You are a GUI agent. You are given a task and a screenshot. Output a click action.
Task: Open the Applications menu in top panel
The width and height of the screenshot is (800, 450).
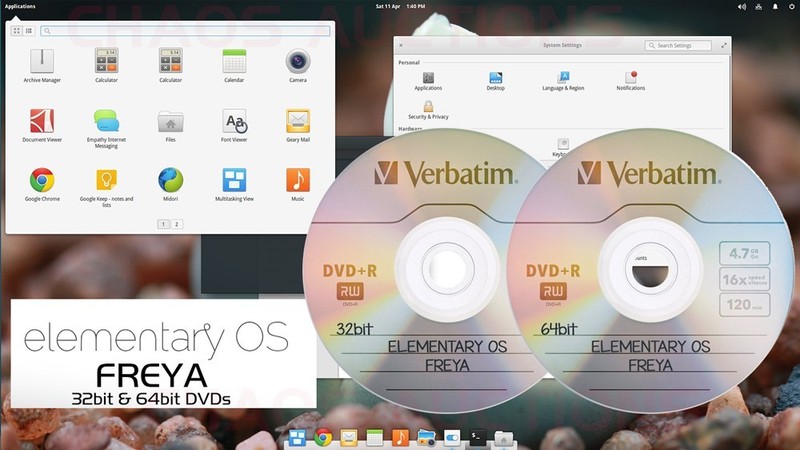20,6
